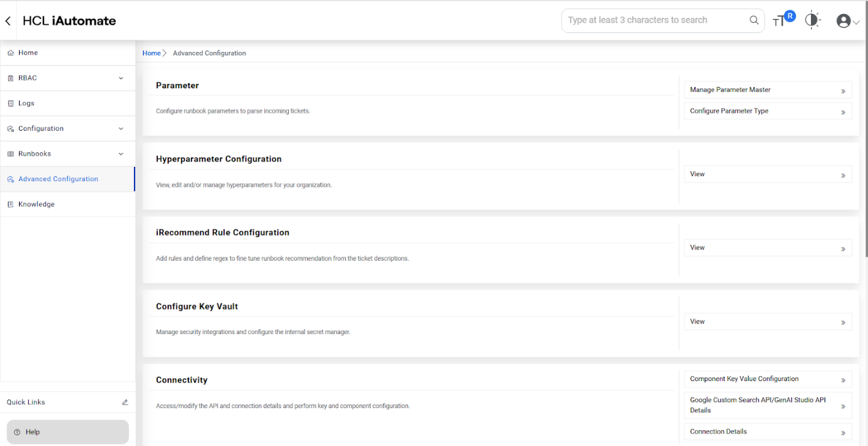Click the back arrow beside HCL iAutomate
868x446 pixels.
tap(8, 21)
